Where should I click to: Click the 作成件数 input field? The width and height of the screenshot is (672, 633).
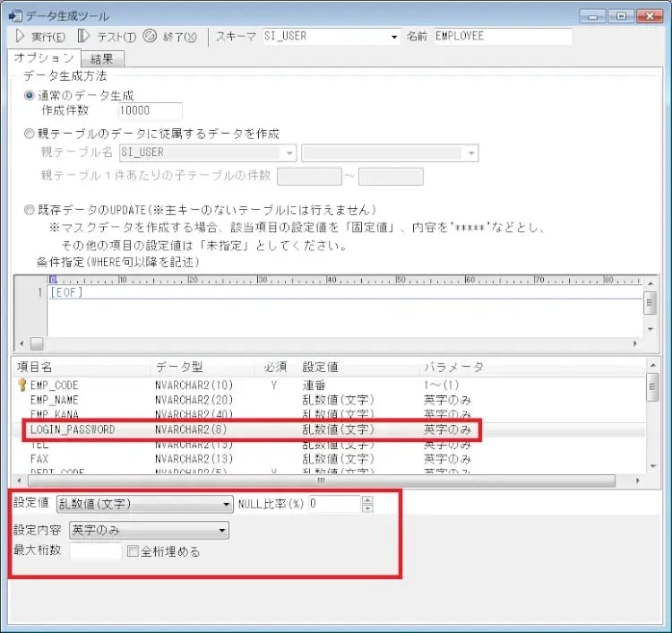click(150, 111)
